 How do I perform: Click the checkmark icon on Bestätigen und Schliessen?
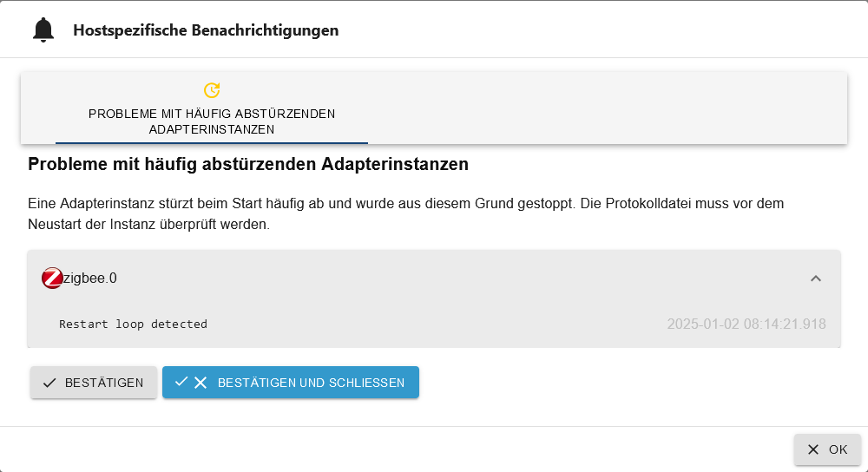[x=181, y=382]
